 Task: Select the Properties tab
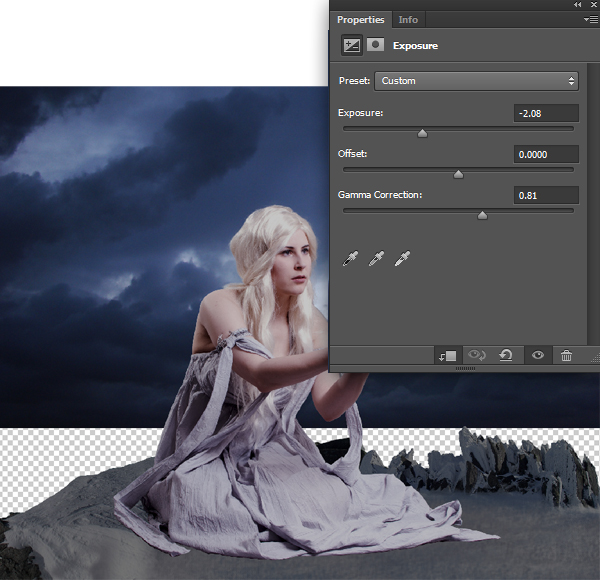pos(360,19)
